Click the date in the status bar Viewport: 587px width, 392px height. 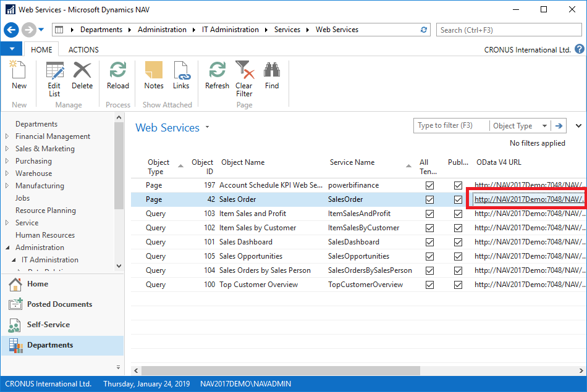pyautogui.click(x=146, y=384)
